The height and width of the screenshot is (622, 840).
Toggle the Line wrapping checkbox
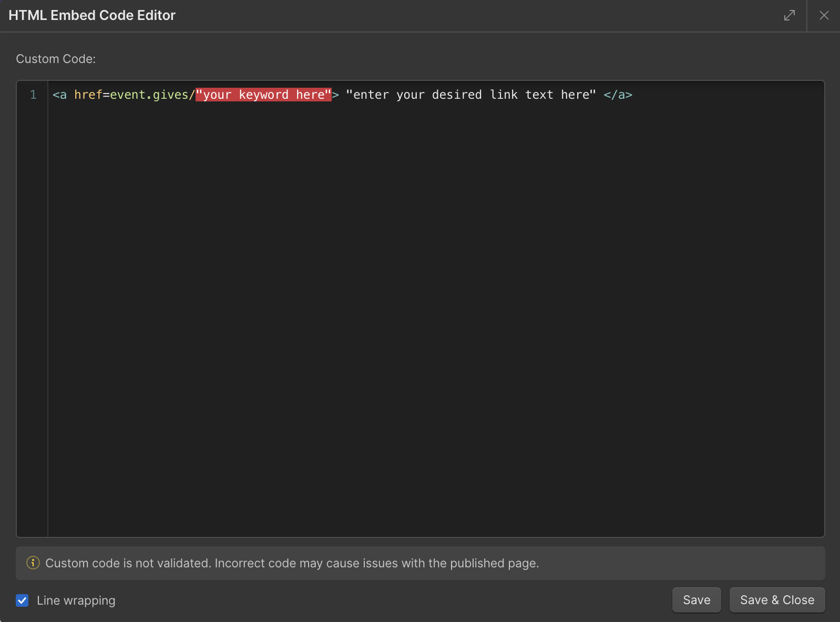22,600
